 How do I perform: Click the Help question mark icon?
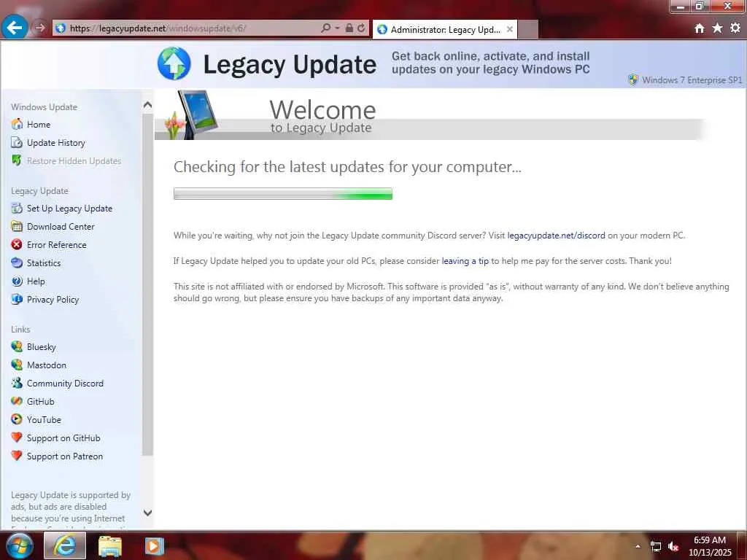pos(17,281)
